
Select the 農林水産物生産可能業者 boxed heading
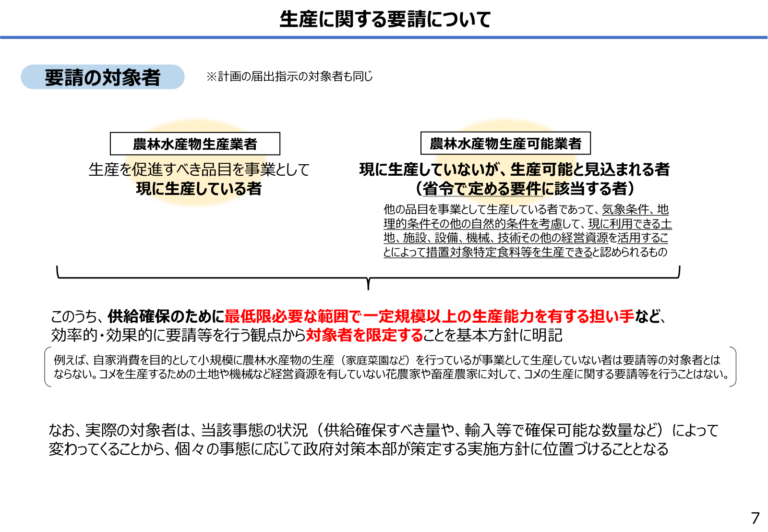[505, 143]
